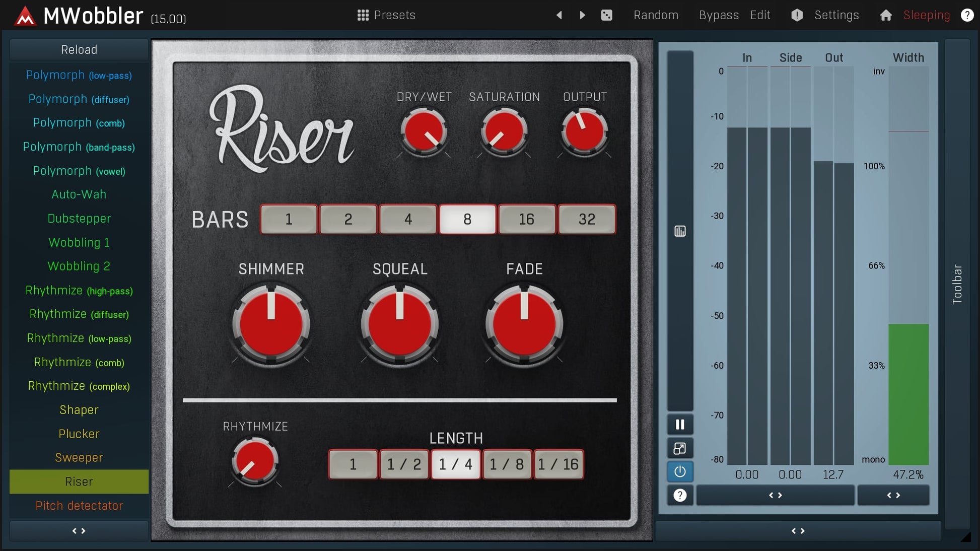Click the Reload button
This screenshot has width=980, height=551.
coord(79,50)
